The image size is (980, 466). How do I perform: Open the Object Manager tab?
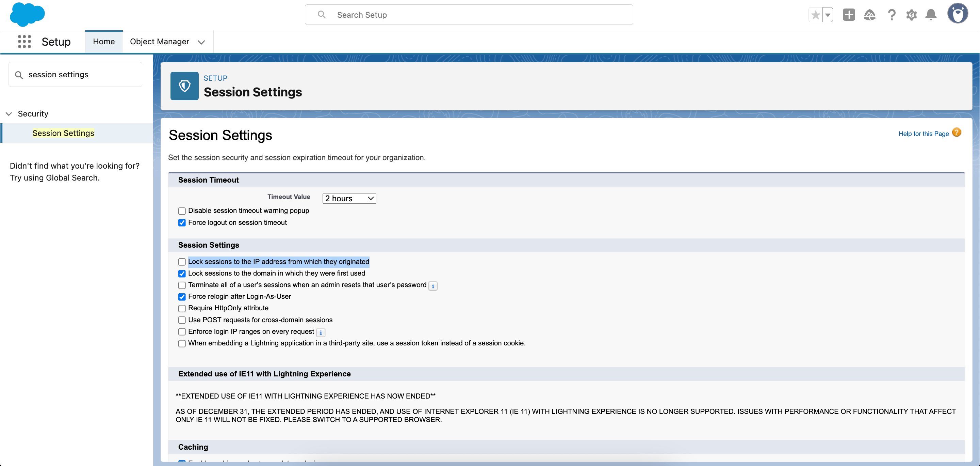click(159, 42)
